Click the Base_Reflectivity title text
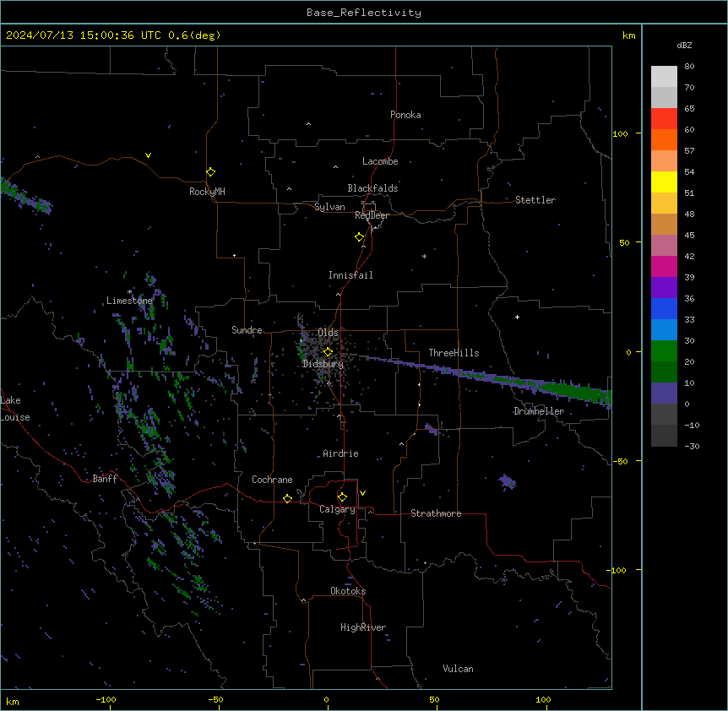The image size is (728, 711). click(364, 13)
